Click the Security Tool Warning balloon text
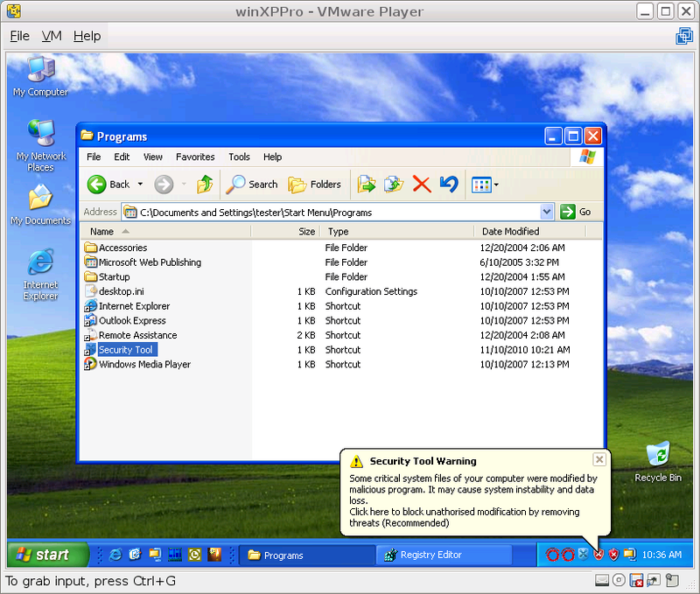The width and height of the screenshot is (700, 594). click(473, 500)
